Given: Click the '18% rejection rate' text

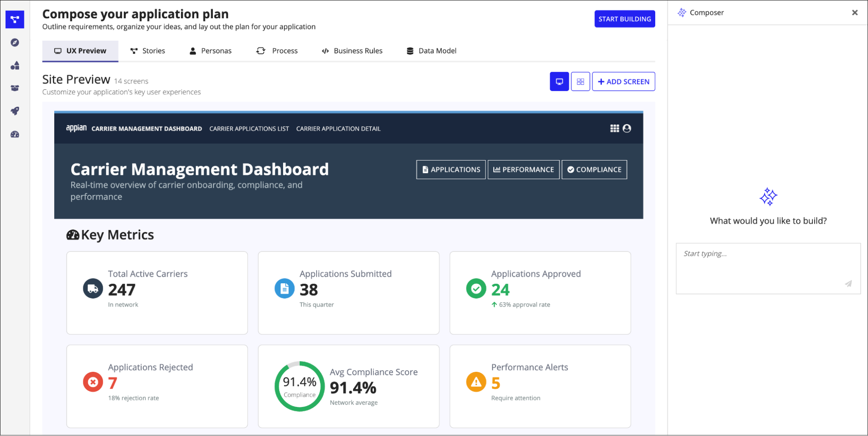Looking at the screenshot, I should [133, 398].
